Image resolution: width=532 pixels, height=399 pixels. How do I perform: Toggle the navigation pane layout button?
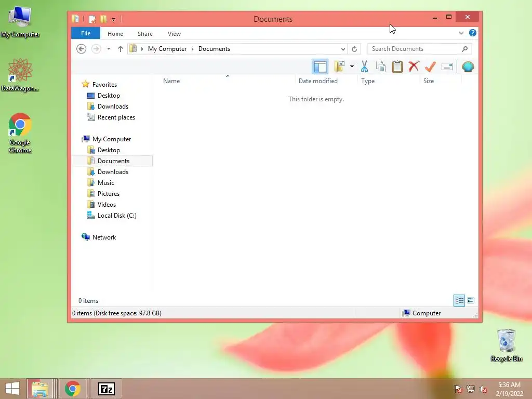point(320,66)
